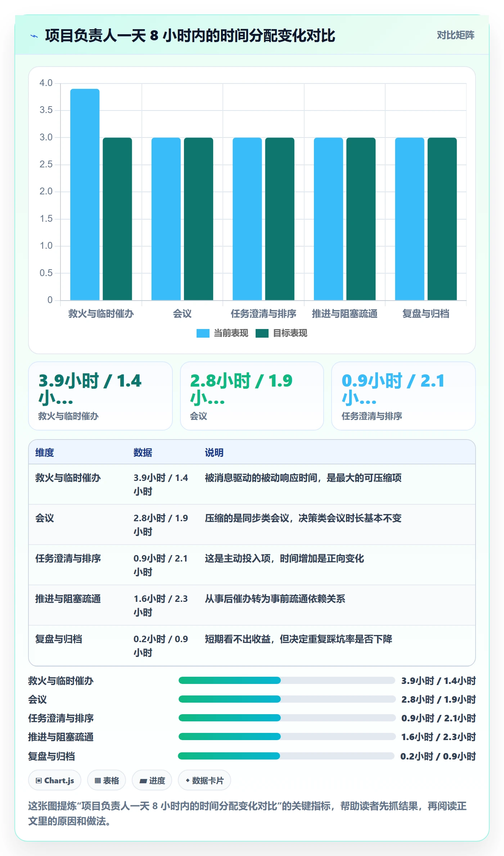
Task: Click the x-axis label 任务澄清与排序
Action: tap(264, 314)
